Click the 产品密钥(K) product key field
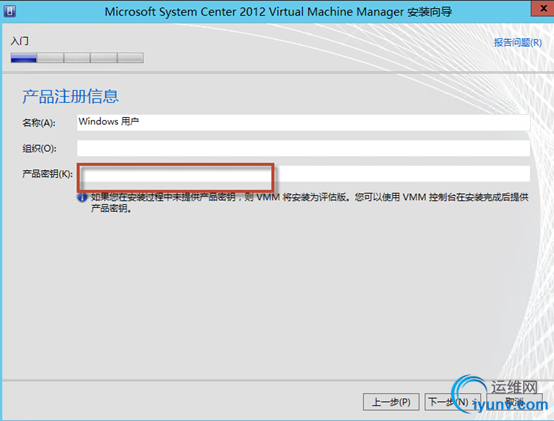The width and height of the screenshot is (554, 421). coord(303,174)
